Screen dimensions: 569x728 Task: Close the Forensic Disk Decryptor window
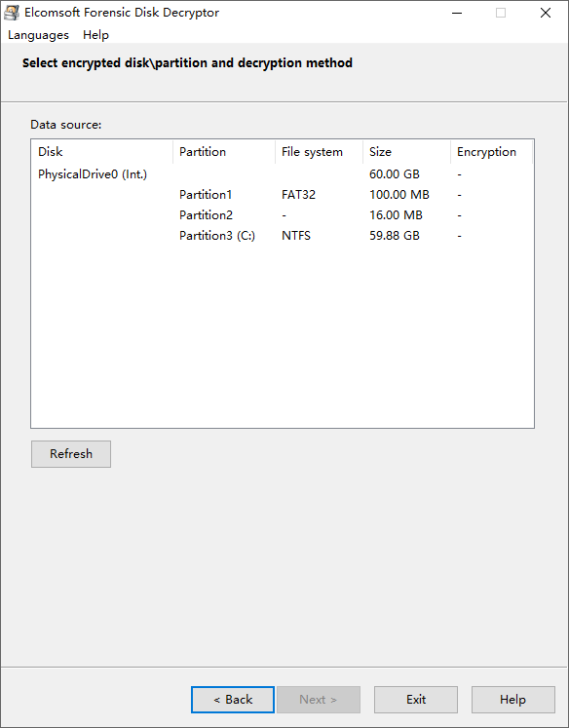[x=546, y=13]
